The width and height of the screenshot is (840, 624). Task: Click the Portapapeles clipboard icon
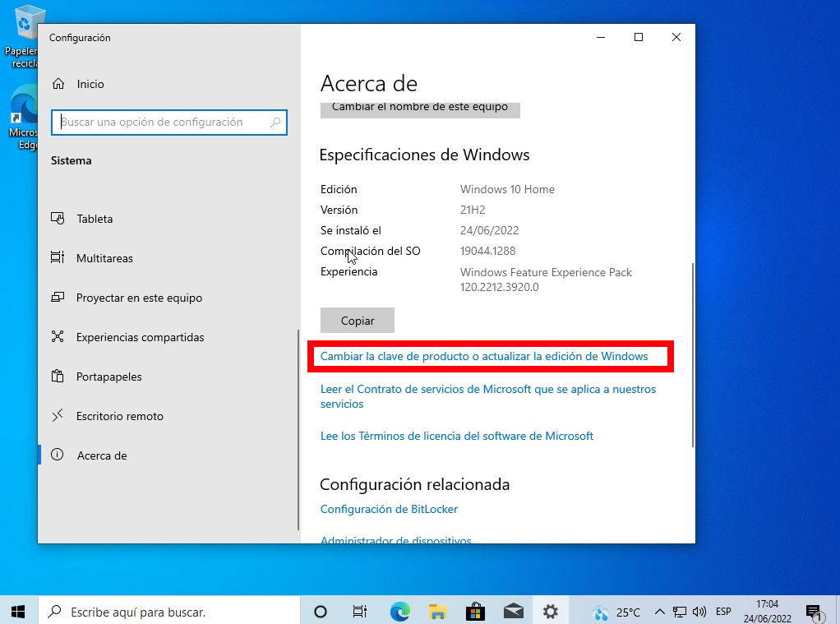[58, 376]
